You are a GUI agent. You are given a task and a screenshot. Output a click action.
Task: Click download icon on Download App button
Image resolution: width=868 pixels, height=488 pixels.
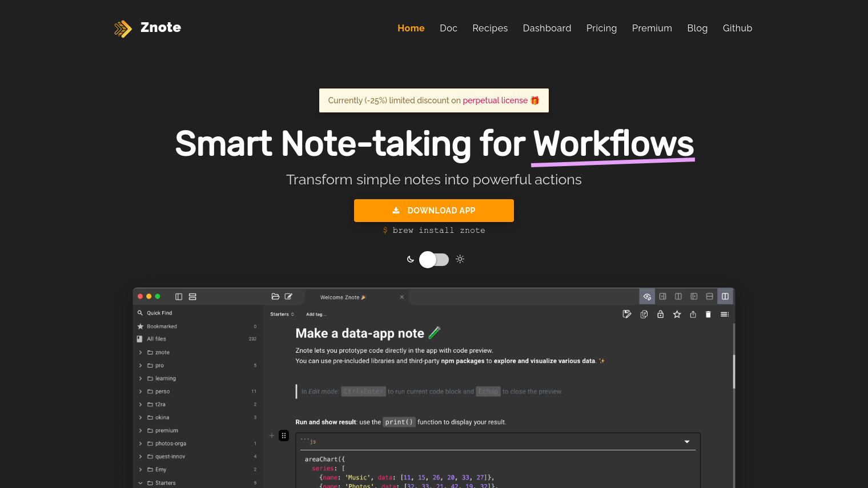point(396,211)
